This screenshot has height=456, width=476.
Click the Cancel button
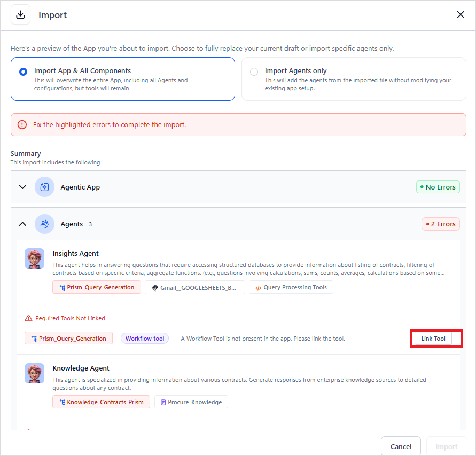(401, 446)
